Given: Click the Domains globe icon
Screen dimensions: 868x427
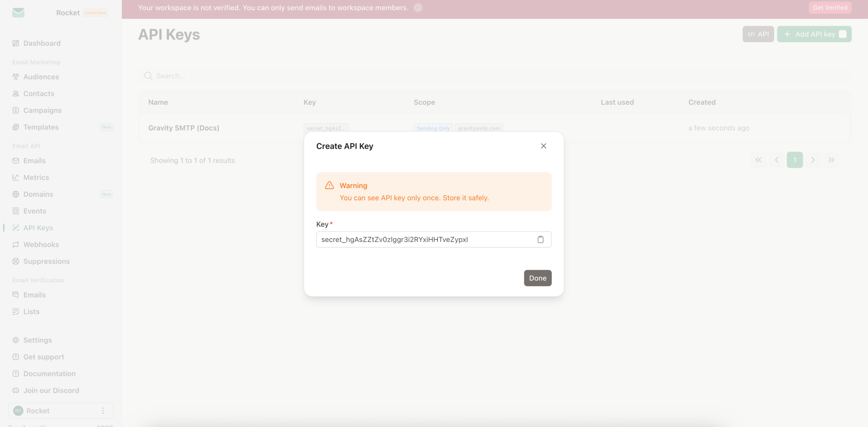Looking at the screenshot, I should coord(16,194).
